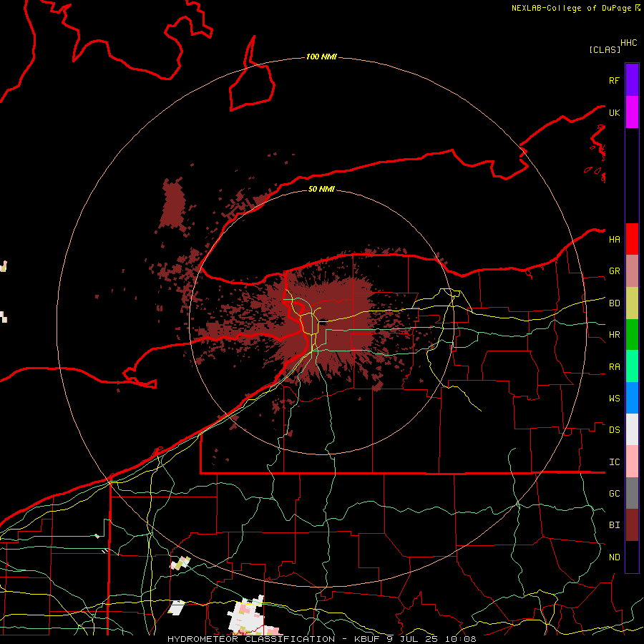The image size is (644, 644).
Task: Click the blue WS legend swatch
Action: (x=632, y=398)
